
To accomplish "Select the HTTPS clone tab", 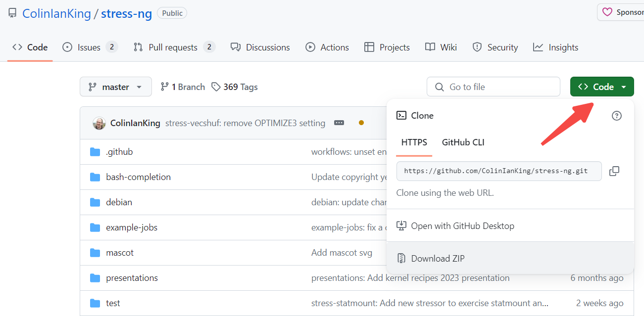I will click(414, 142).
